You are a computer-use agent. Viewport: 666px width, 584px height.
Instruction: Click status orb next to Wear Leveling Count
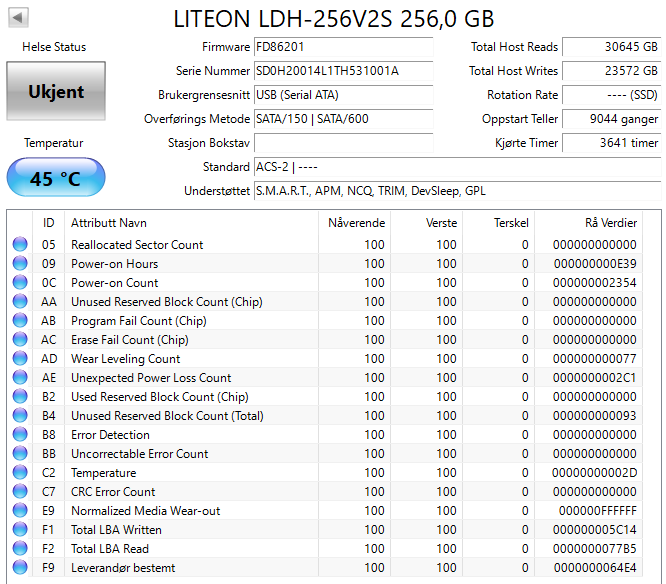[20, 358]
